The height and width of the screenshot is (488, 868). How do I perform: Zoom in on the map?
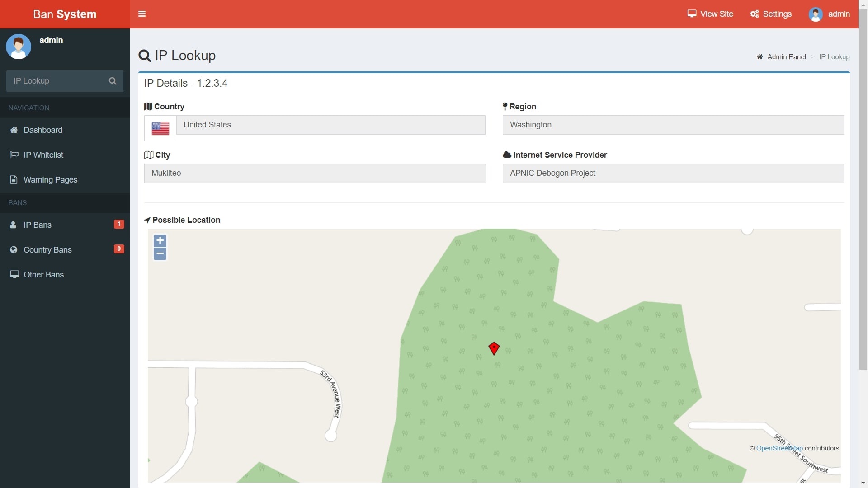160,240
